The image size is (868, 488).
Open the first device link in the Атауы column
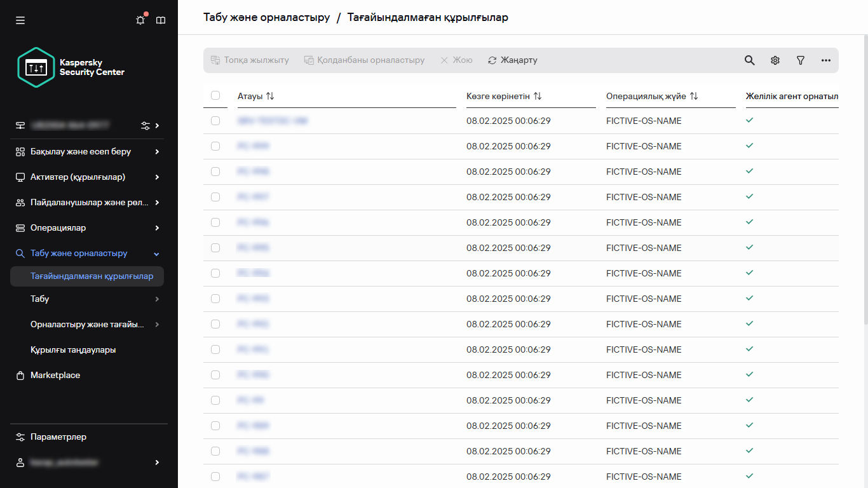273,120
